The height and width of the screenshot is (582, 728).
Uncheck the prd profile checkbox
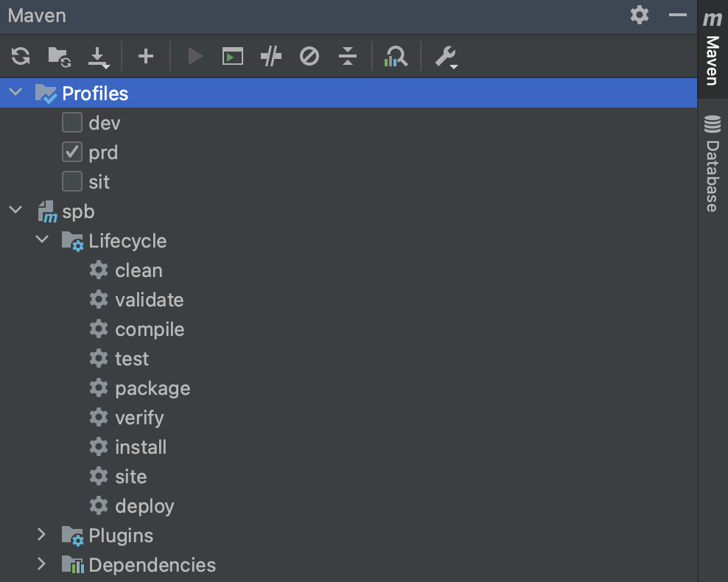tap(72, 152)
